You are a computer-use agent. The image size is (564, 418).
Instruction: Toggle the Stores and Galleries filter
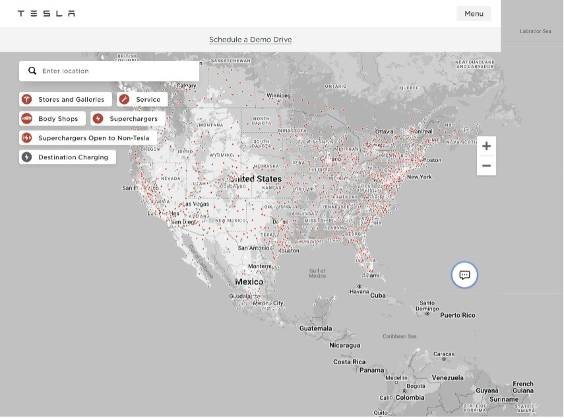tap(65, 99)
